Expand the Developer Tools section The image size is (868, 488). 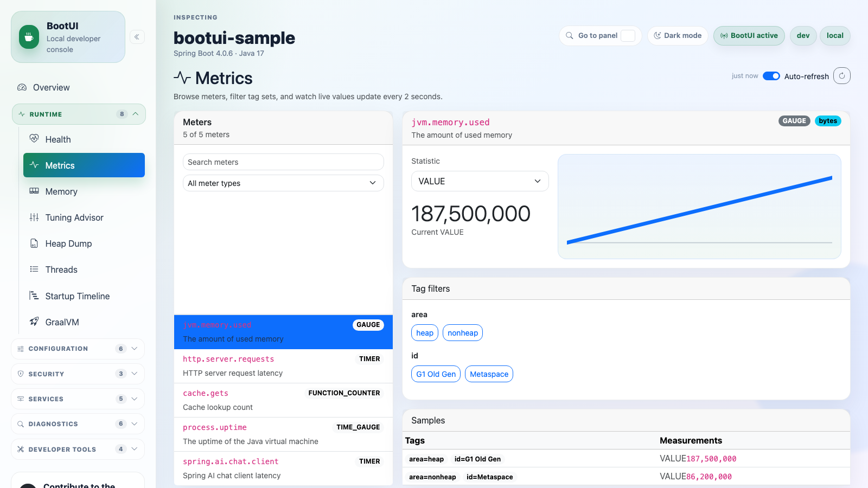coord(78,449)
